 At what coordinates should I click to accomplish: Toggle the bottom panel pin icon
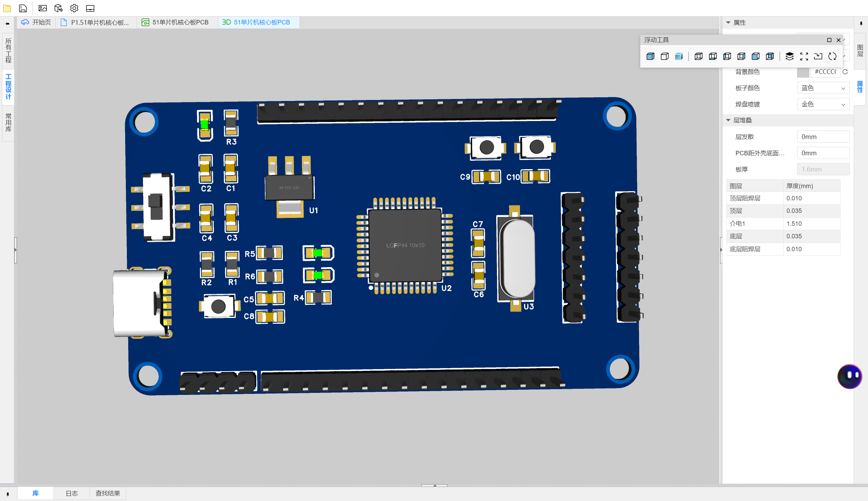tap(7, 494)
